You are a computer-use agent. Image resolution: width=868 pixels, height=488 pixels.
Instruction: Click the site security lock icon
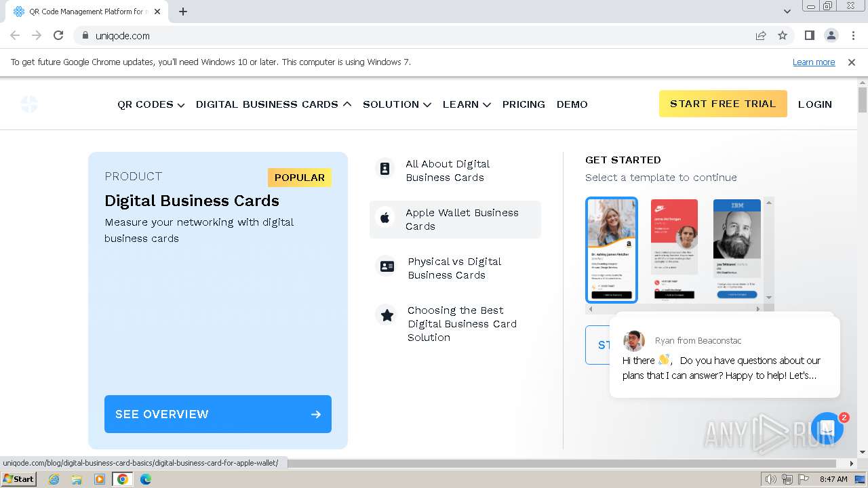tap(85, 35)
